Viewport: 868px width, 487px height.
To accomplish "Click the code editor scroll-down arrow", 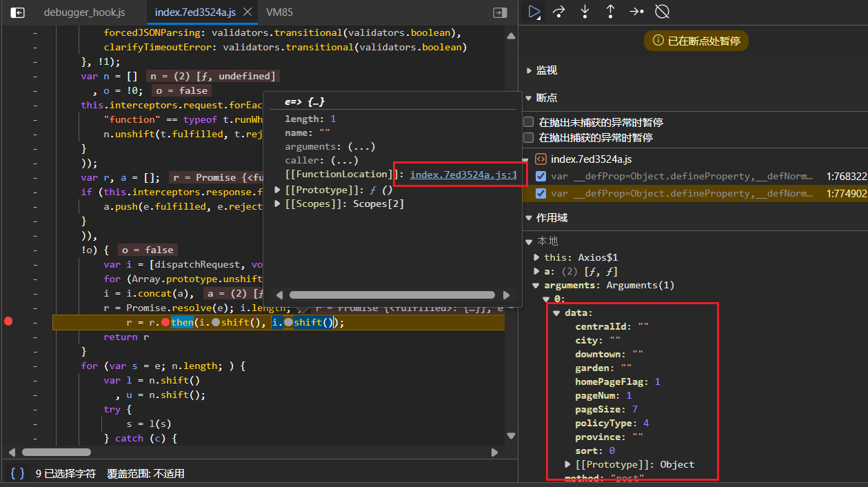I will (x=510, y=436).
